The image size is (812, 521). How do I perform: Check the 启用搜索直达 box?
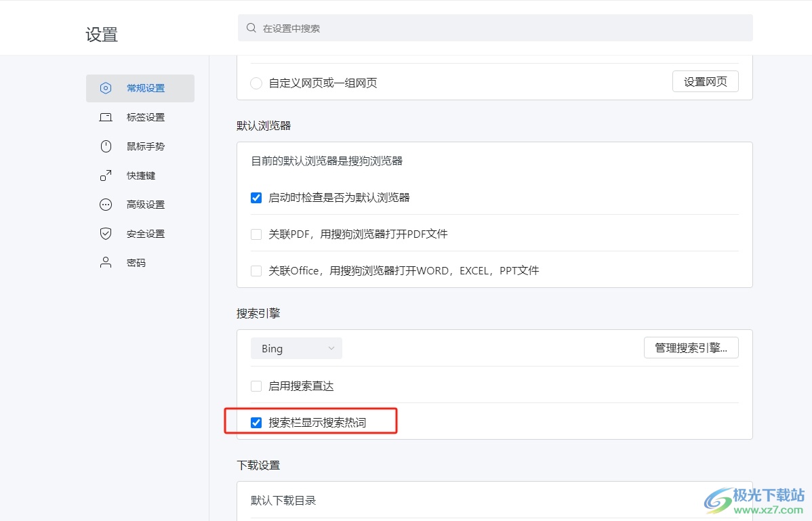256,386
